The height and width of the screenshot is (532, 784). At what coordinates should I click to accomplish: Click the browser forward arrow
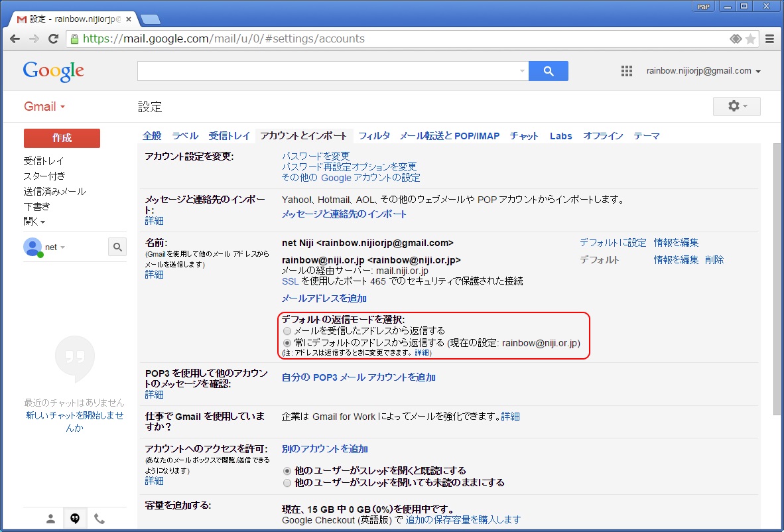(x=34, y=39)
